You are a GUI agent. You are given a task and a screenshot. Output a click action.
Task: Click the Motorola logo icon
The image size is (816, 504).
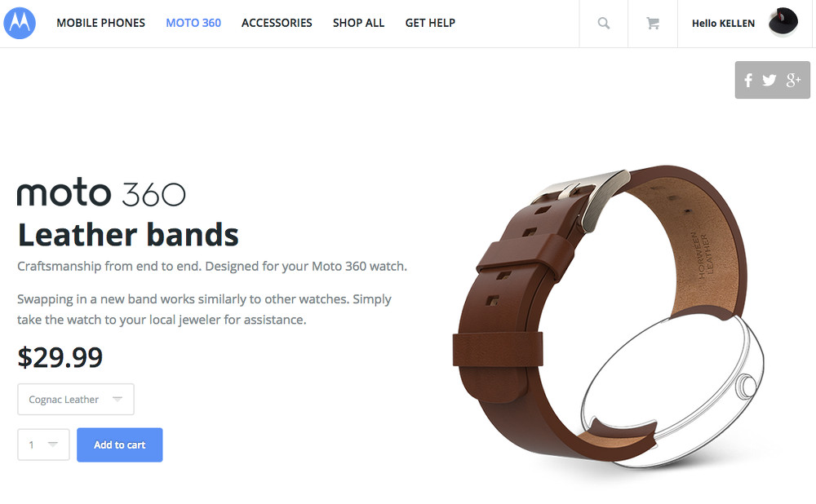click(x=20, y=23)
